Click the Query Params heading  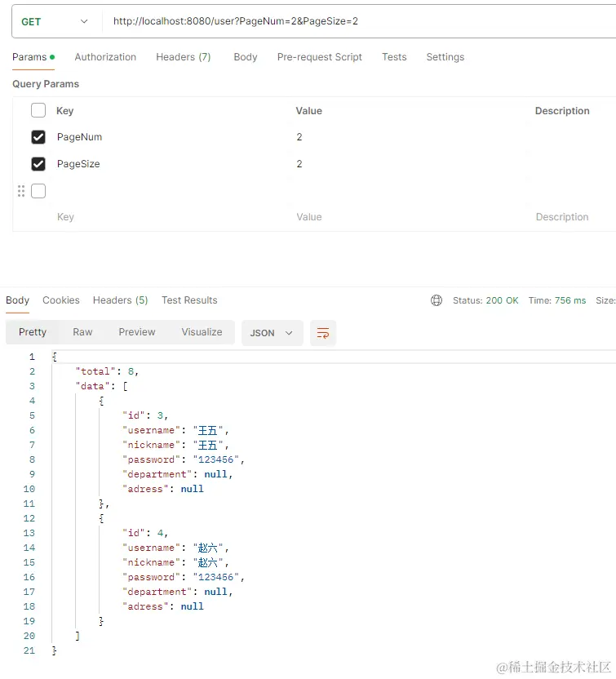pos(46,84)
